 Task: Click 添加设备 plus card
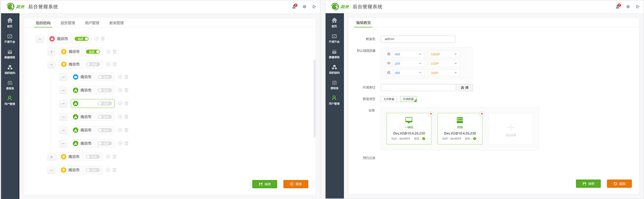(510, 129)
